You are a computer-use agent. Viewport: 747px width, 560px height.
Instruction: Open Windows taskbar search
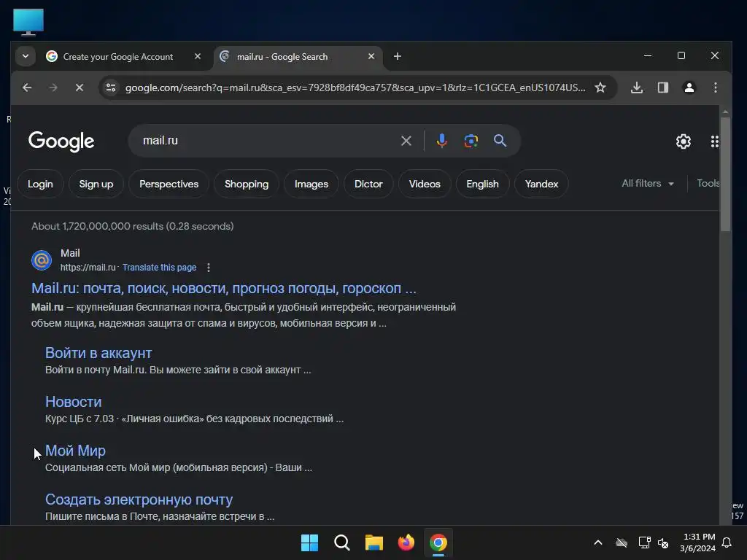tap(341, 542)
